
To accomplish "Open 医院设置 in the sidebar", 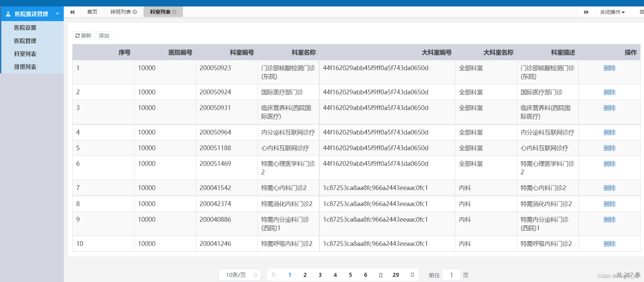I will (x=25, y=28).
